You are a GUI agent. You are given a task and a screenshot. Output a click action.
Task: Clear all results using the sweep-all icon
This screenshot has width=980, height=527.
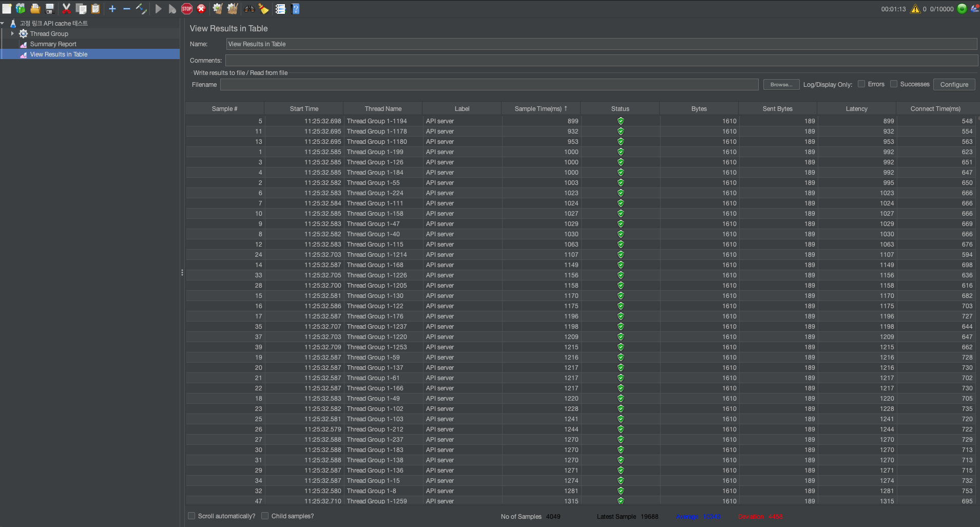(x=232, y=9)
